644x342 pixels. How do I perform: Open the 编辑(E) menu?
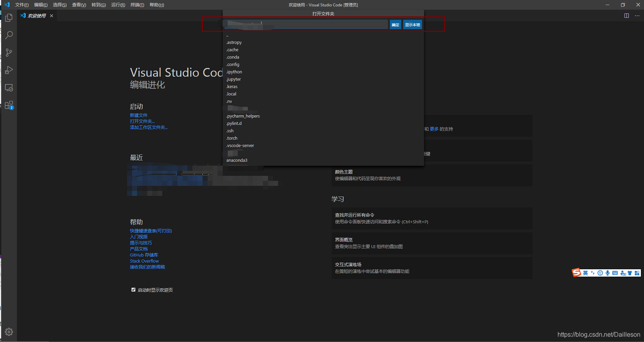(x=41, y=5)
